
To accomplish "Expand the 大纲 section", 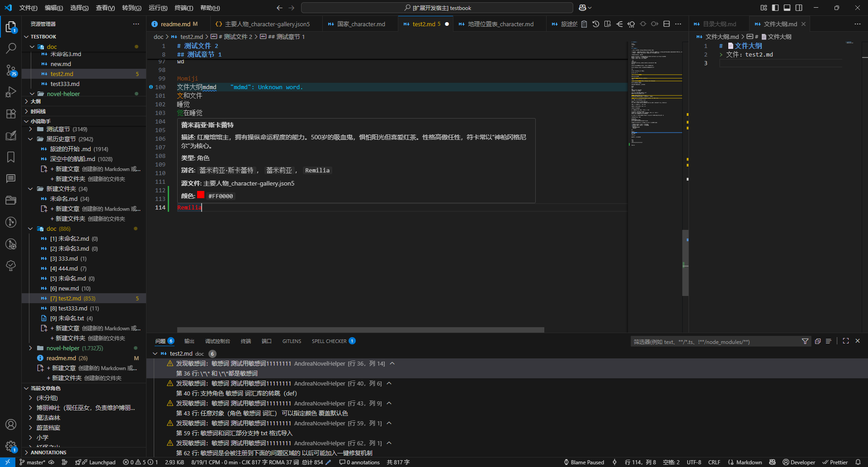I will click(84, 101).
